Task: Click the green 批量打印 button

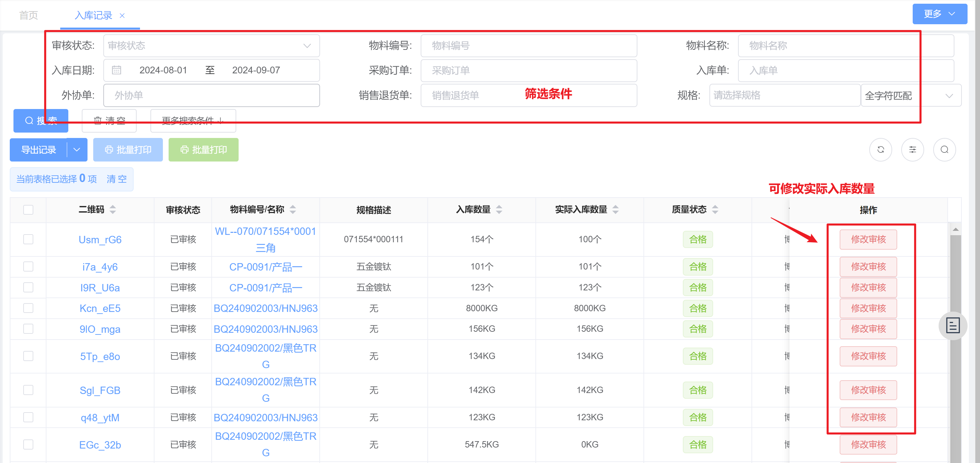Action: pos(204,149)
